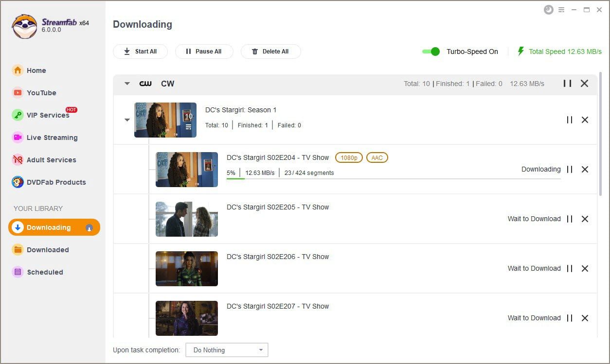This screenshot has width=610, height=364.
Task: Pause the S02E204 episode download
Action: [x=569, y=169]
